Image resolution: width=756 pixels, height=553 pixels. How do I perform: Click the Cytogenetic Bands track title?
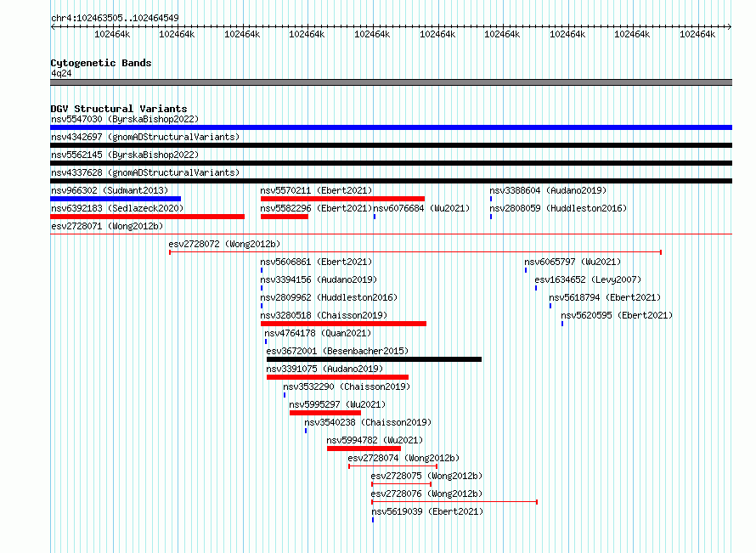tap(101, 63)
